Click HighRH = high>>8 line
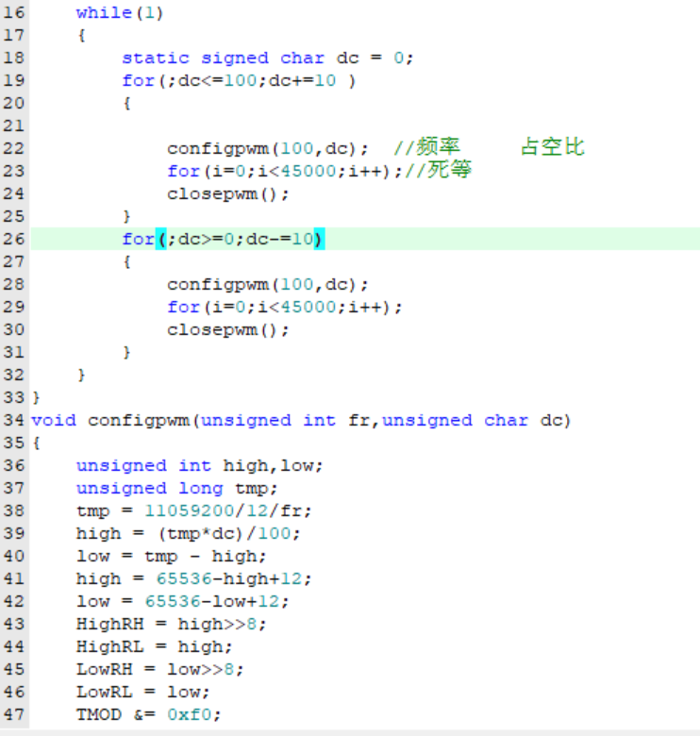700x736 pixels. pos(172,624)
